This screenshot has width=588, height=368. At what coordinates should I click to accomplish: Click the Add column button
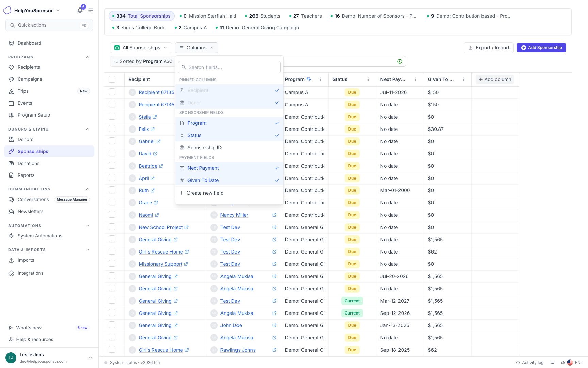pyautogui.click(x=495, y=79)
